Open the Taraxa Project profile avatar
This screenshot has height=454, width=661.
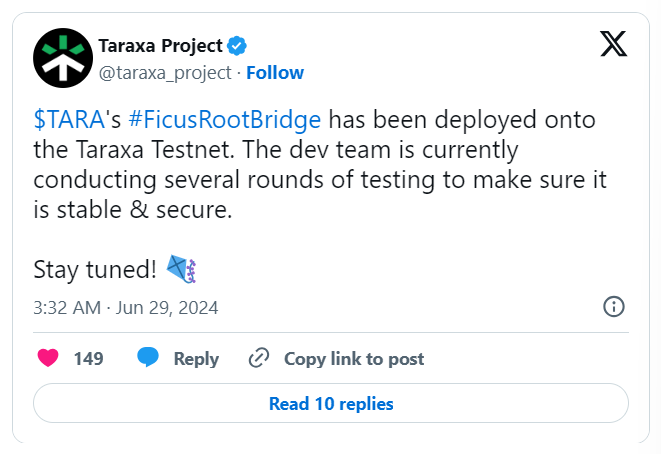pyautogui.click(x=63, y=58)
